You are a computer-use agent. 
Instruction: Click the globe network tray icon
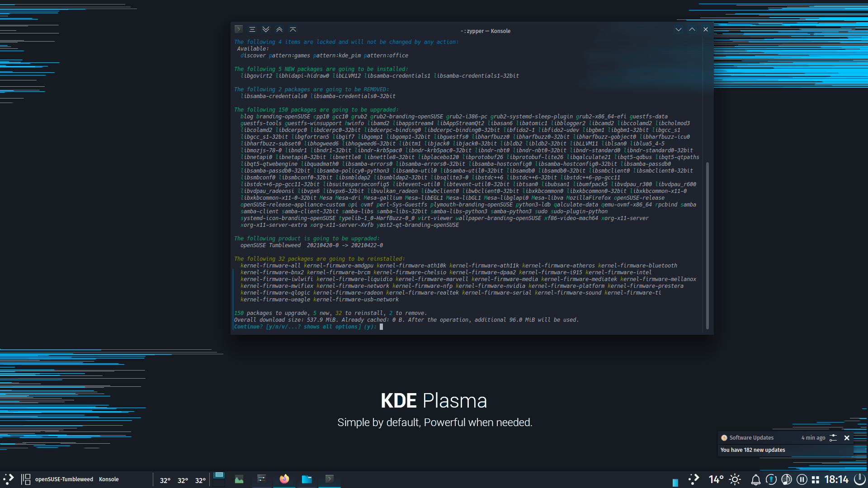(787, 480)
